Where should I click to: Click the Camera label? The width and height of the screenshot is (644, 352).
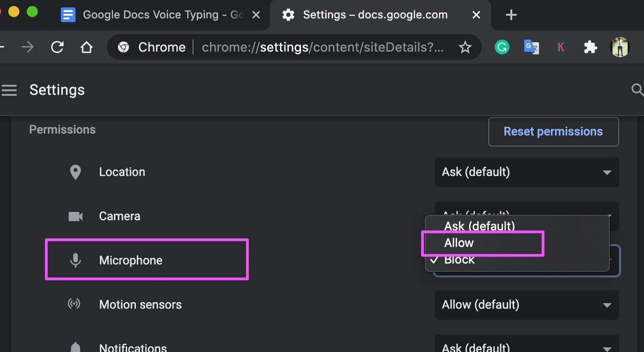pos(119,216)
